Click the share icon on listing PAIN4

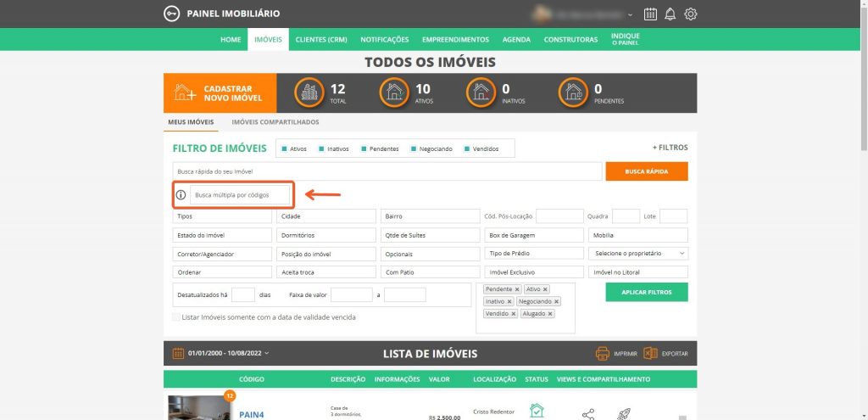[x=588, y=414]
